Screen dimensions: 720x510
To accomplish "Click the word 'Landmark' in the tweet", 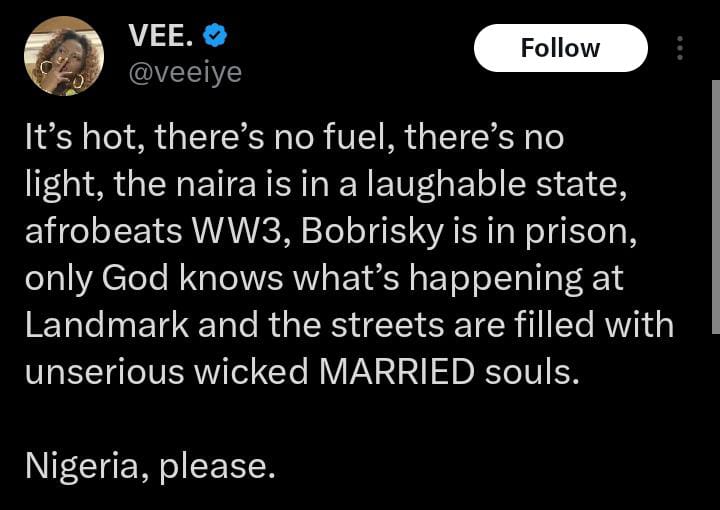I will coord(96,324).
